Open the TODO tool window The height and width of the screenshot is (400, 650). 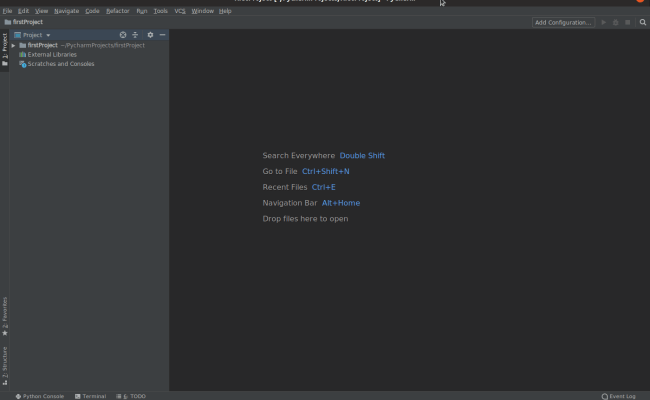click(x=131, y=396)
